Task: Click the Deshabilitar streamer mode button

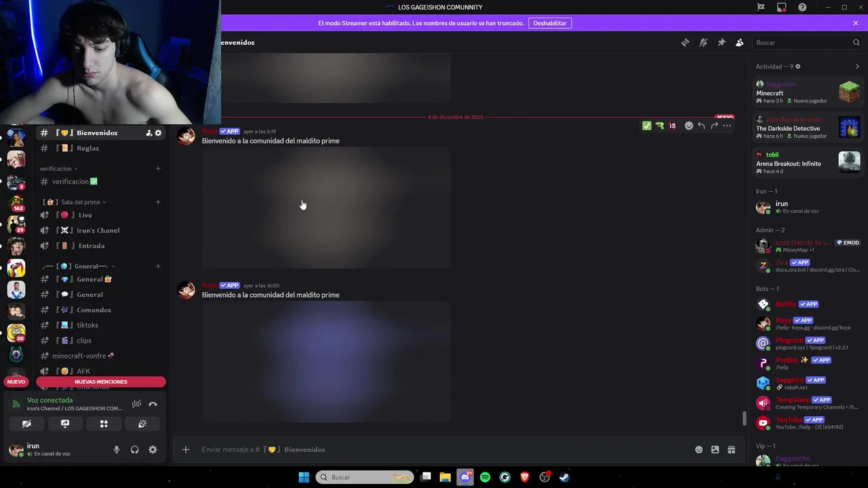Action: [550, 23]
